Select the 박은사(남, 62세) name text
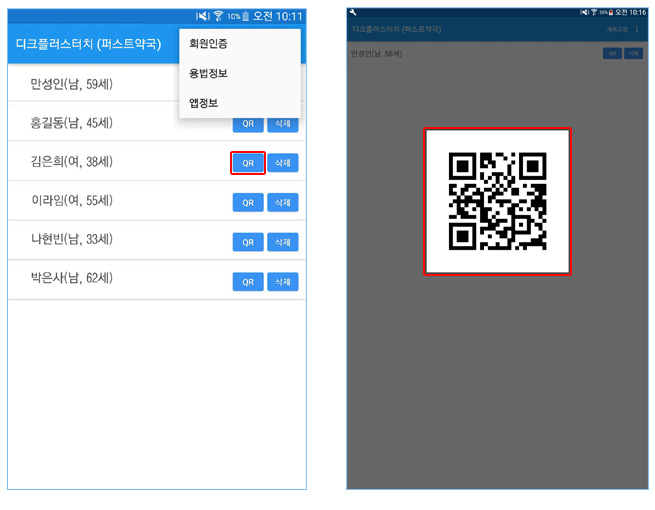Image resolution: width=655 pixels, height=510 pixels. (71, 278)
